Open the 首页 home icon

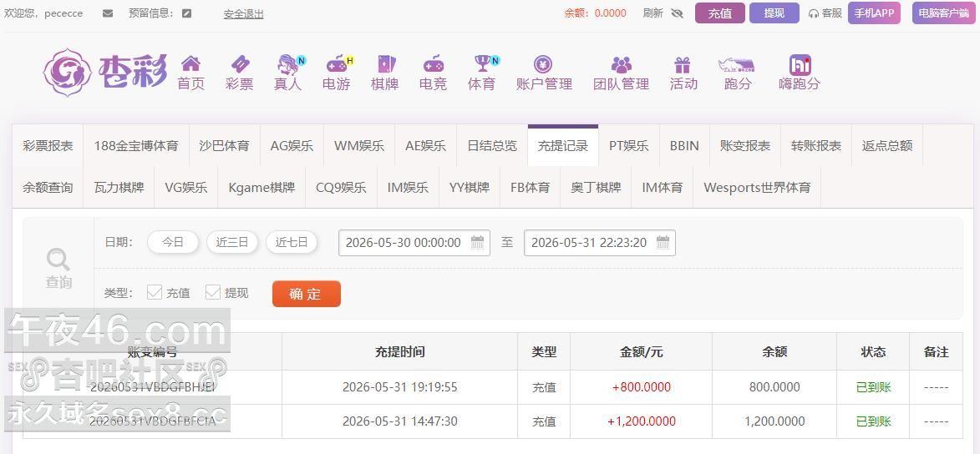click(x=190, y=63)
